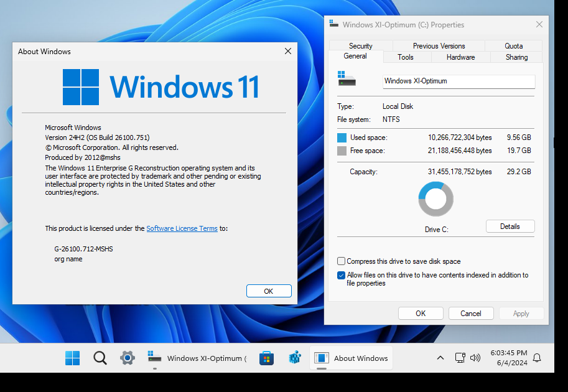Open the Software License Terms link
The width and height of the screenshot is (568, 392).
pyautogui.click(x=182, y=228)
